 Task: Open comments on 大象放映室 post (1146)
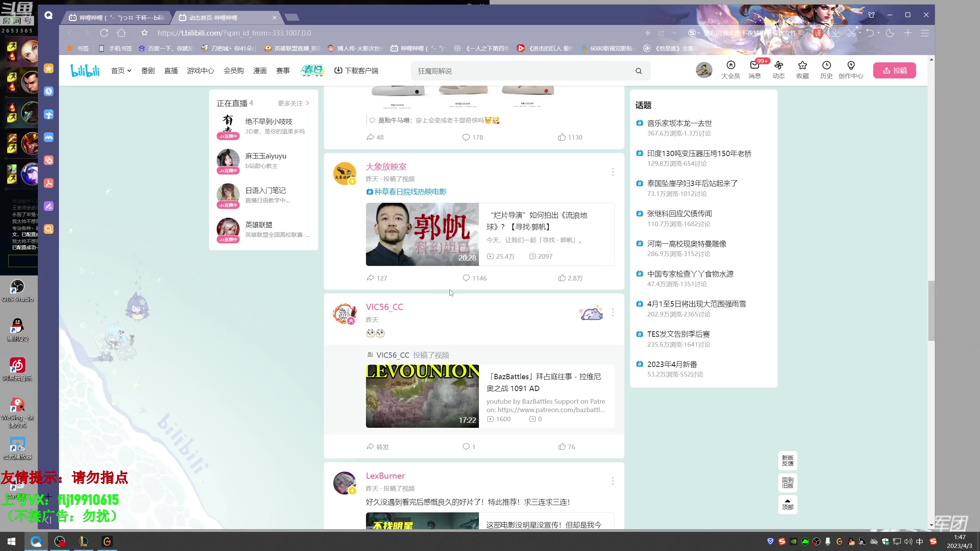tap(474, 278)
